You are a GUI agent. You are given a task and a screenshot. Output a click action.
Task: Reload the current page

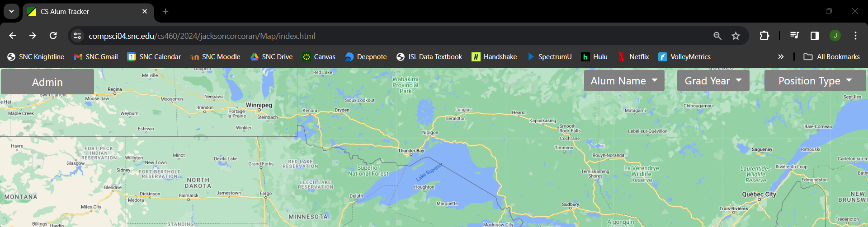pos(53,36)
